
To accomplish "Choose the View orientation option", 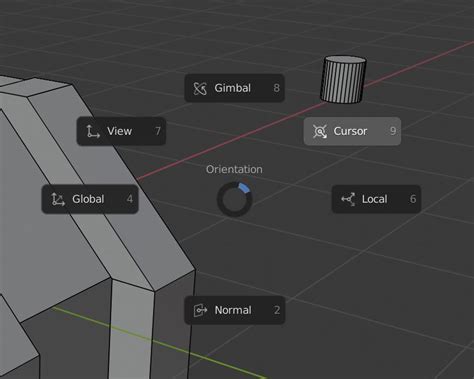I will click(x=121, y=131).
